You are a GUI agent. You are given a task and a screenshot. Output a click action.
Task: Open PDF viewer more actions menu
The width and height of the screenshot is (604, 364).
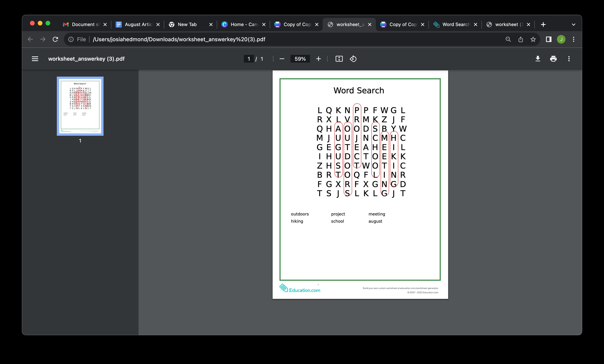point(569,59)
